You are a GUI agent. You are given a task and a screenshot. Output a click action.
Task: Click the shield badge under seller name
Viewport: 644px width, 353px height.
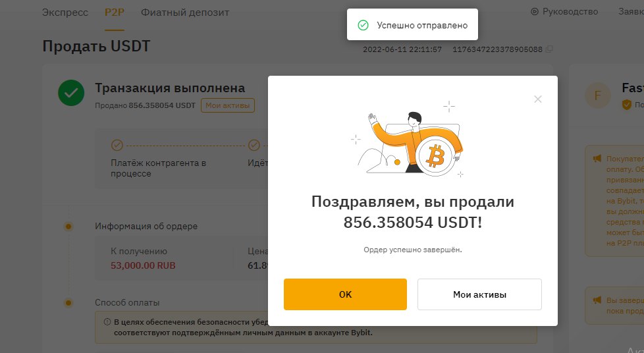(626, 104)
